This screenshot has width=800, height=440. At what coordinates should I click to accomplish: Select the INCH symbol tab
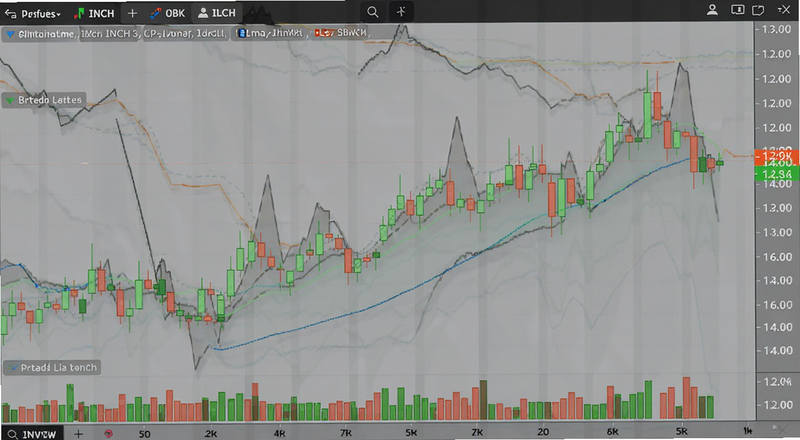(x=94, y=13)
